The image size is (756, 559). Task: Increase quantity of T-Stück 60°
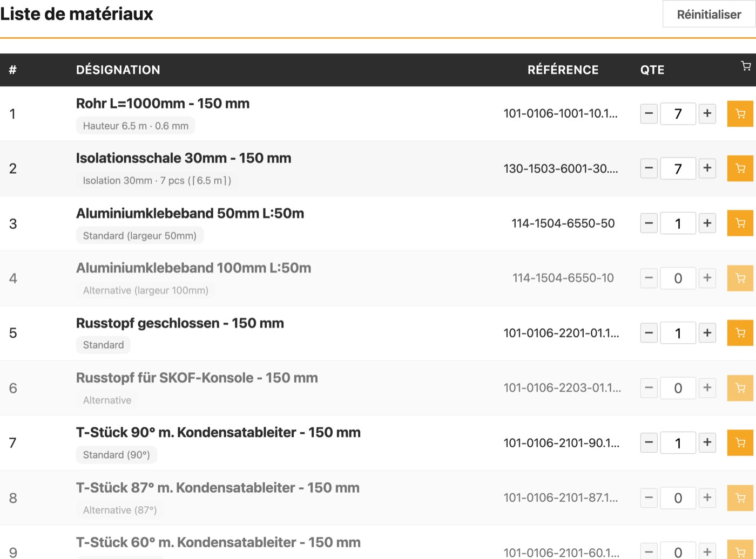707,551
